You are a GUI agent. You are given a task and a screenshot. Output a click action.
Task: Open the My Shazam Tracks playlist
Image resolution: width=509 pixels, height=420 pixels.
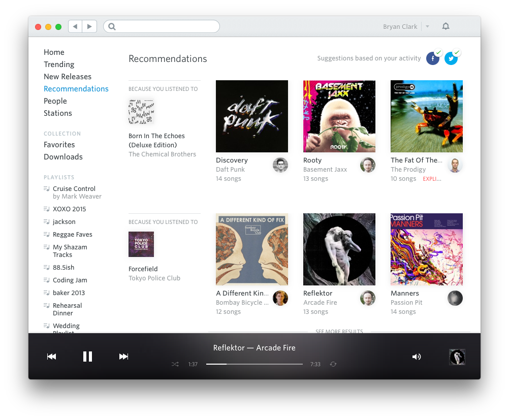70,251
